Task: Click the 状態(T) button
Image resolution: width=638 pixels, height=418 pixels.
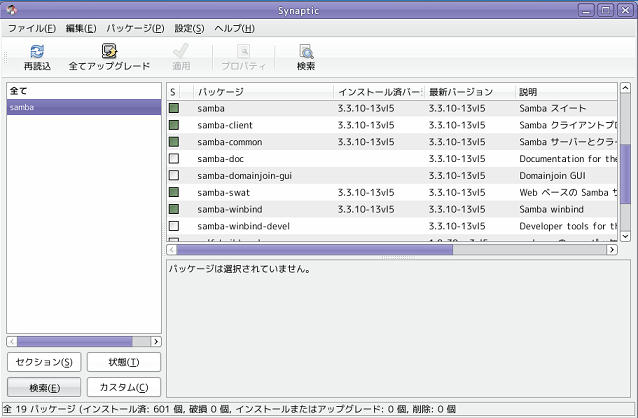Action: (124, 362)
